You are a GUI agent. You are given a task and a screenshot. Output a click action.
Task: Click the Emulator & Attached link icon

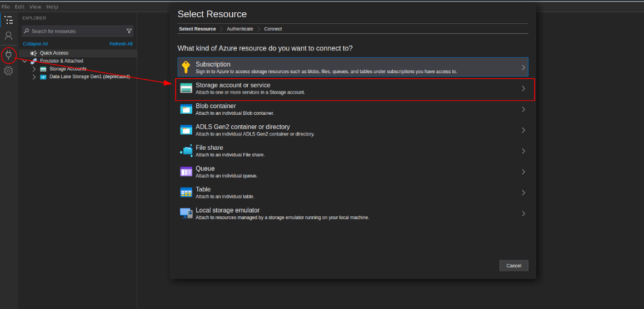pos(34,61)
